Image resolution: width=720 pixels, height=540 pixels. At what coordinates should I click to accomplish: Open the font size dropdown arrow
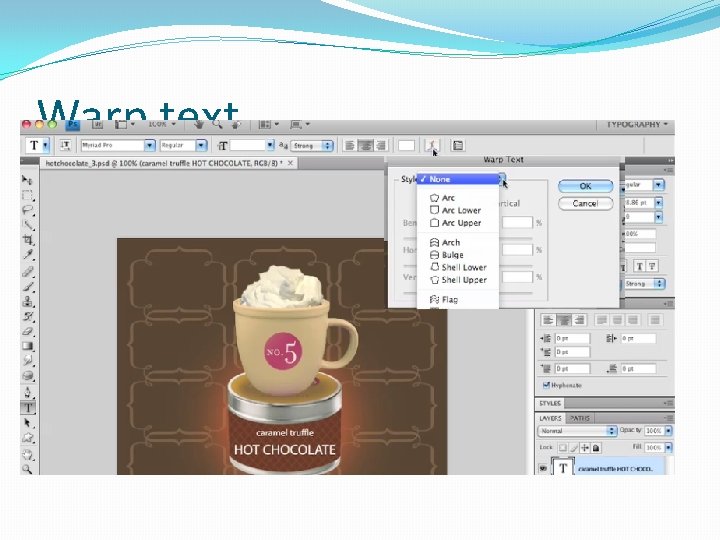(x=270, y=146)
